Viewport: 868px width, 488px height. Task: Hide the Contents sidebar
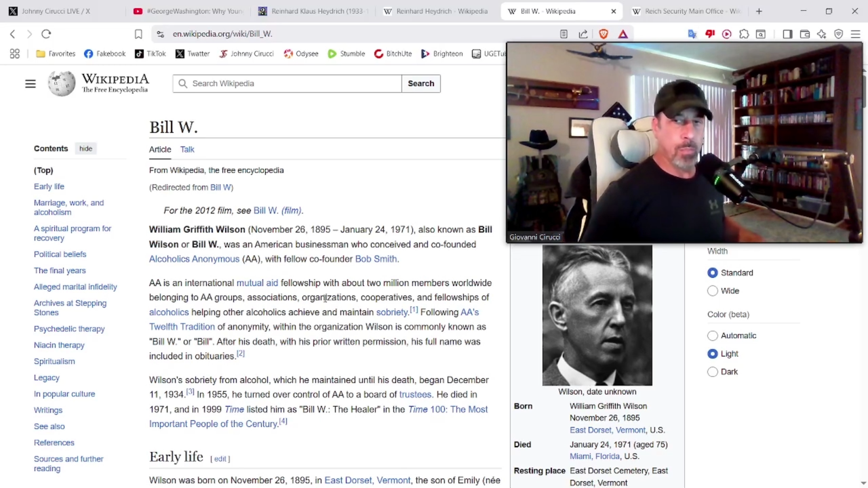click(x=85, y=148)
